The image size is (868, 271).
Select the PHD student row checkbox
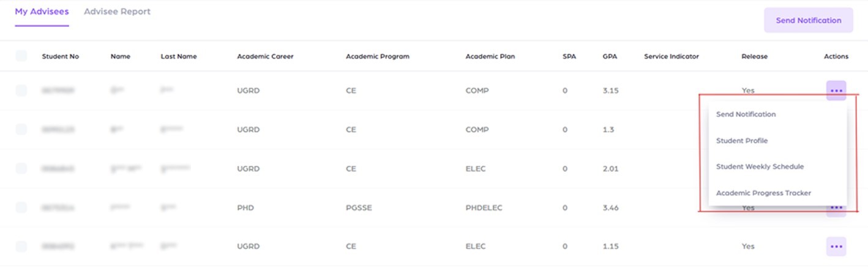(x=21, y=208)
